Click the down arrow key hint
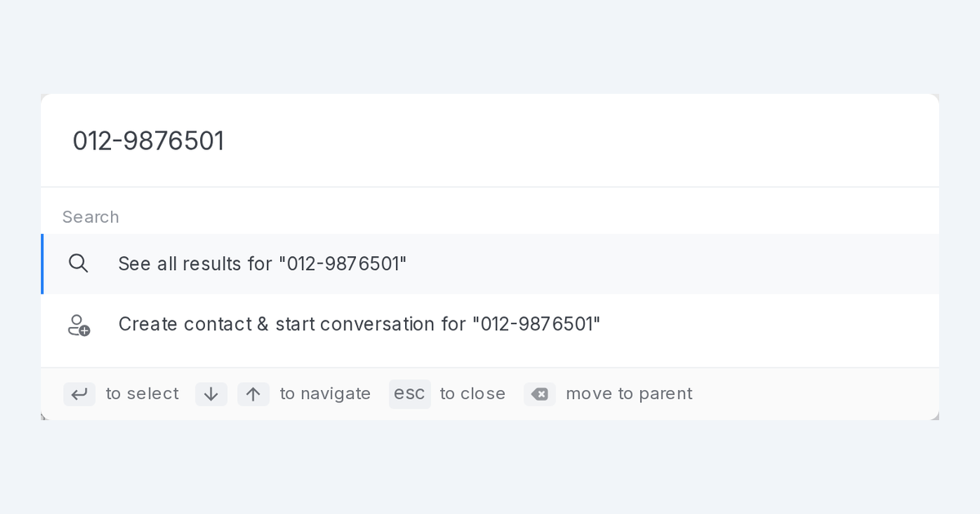This screenshot has height=514, width=980. click(x=211, y=394)
